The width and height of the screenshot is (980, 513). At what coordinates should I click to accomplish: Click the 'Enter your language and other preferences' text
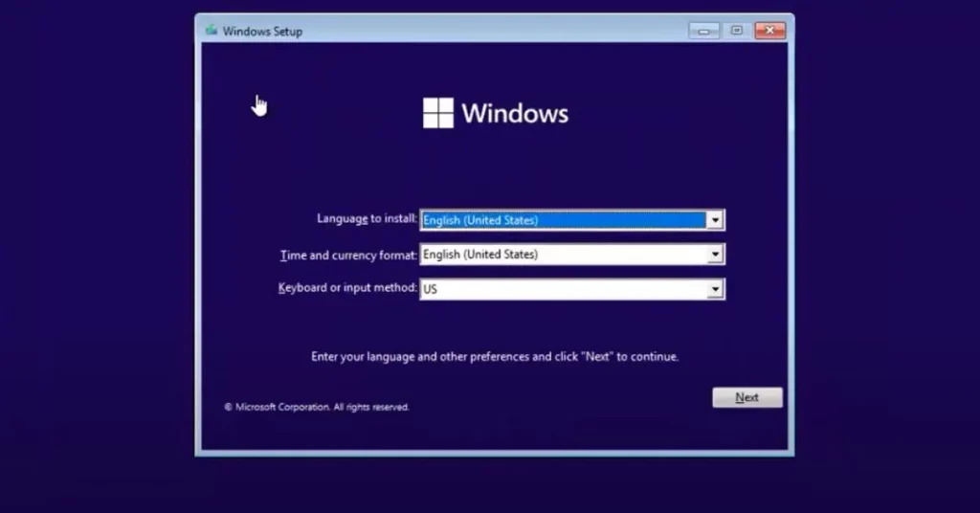click(495, 357)
